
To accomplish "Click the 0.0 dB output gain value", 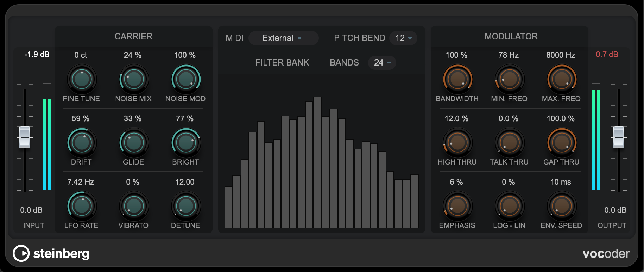I will (x=615, y=210).
